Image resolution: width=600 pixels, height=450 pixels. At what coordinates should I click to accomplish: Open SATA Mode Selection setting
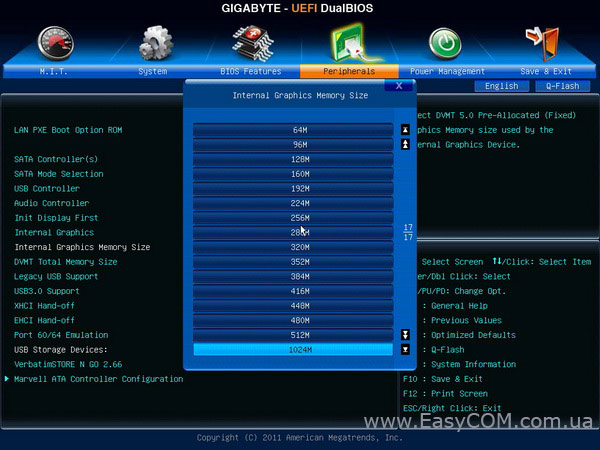coord(59,174)
